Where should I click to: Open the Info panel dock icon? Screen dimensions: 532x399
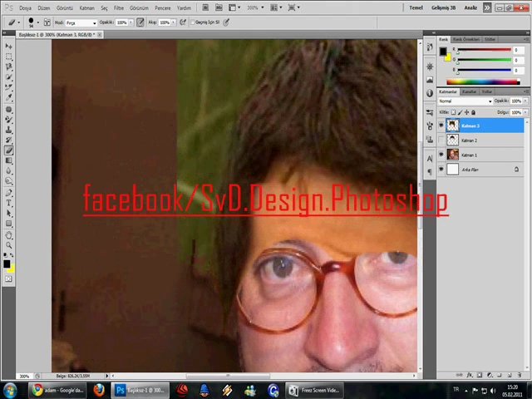tap(430, 93)
